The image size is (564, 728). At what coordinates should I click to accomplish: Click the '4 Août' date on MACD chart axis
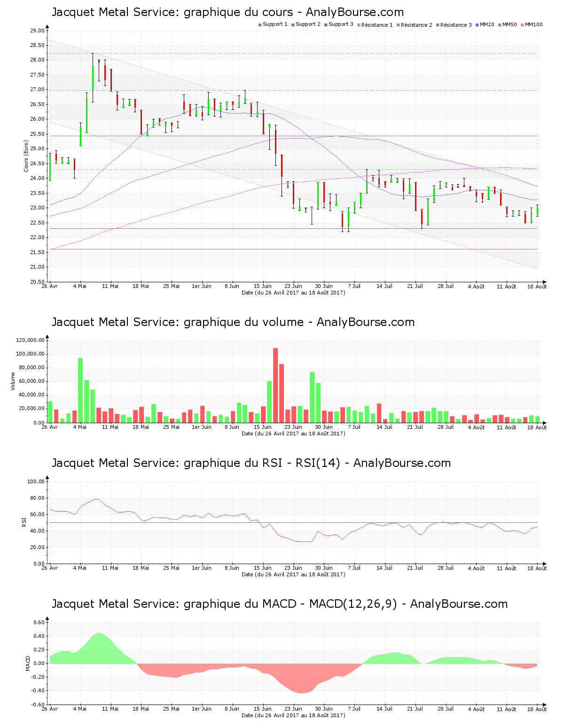click(476, 709)
